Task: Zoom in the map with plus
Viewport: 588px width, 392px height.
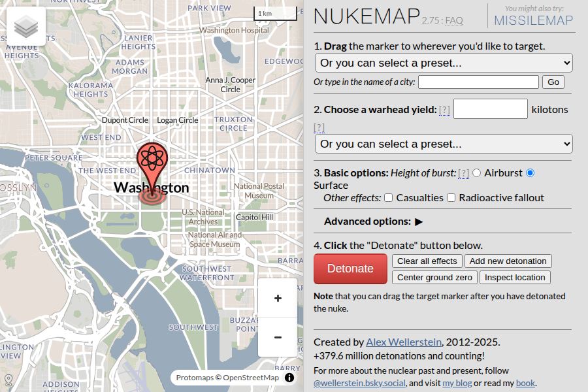Action: click(x=278, y=298)
